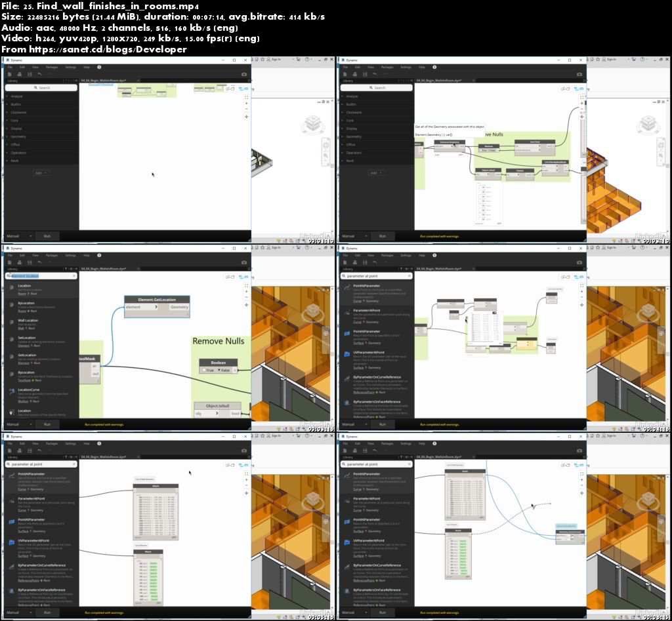Expand Clockwork library category in top-left frame
672x621 pixels.
tap(18, 112)
